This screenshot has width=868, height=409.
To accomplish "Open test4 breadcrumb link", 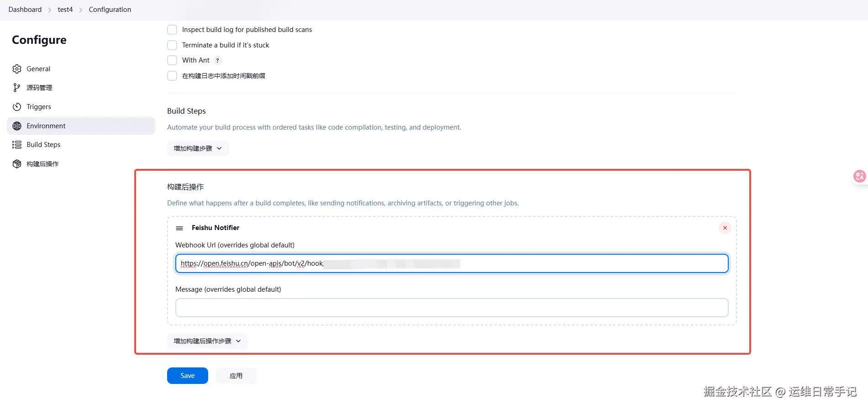I will pyautogui.click(x=65, y=10).
